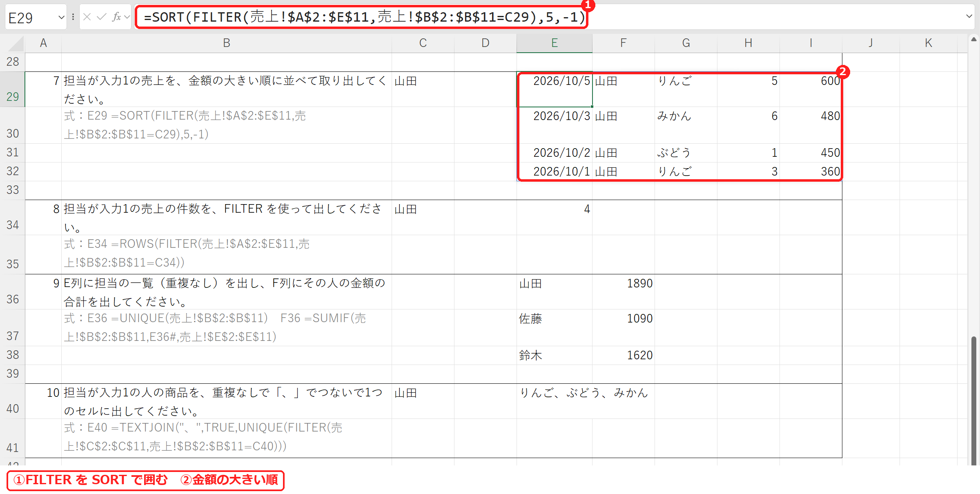Select column H header
The height and width of the screenshot is (494, 980).
point(748,43)
